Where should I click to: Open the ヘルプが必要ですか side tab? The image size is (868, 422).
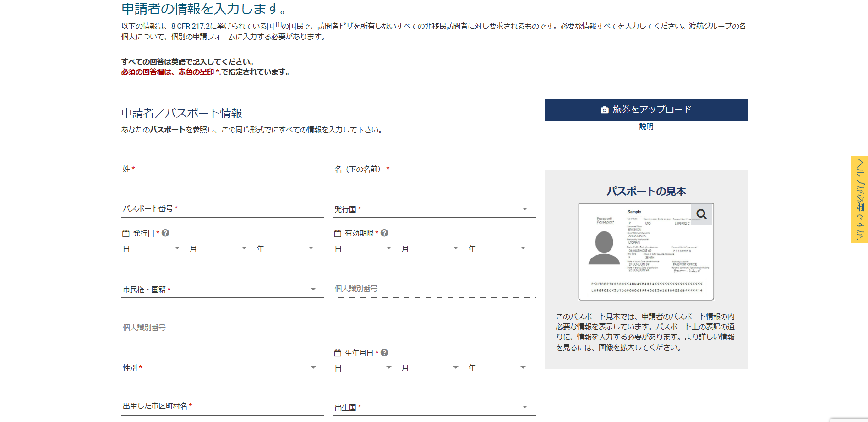coord(859,200)
